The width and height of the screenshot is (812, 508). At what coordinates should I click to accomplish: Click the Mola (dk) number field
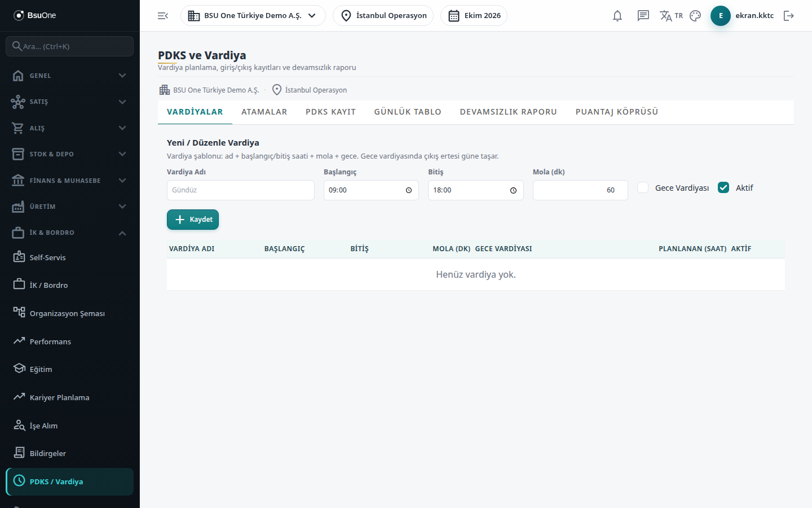click(580, 190)
